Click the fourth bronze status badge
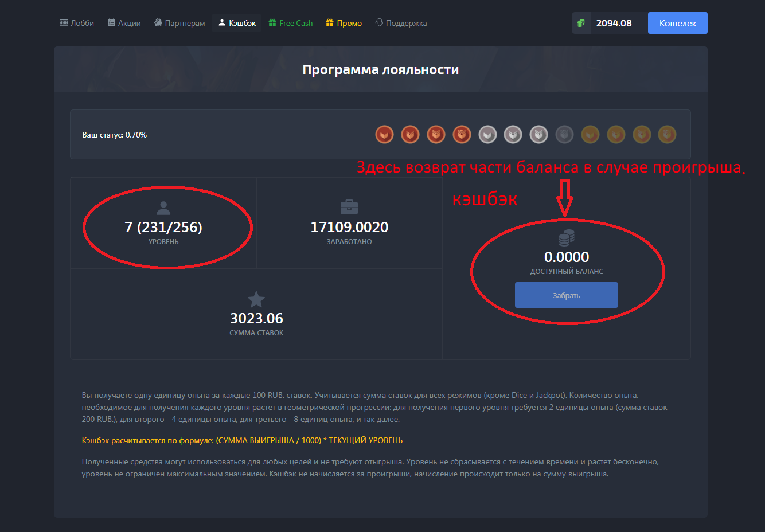Screen dimensions: 765x532 (462, 135)
